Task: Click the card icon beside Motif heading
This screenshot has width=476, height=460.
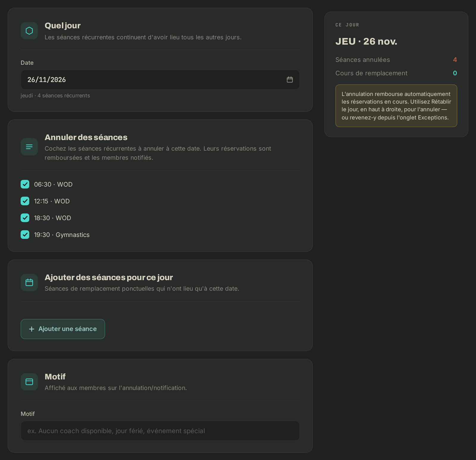Action: 29,382
